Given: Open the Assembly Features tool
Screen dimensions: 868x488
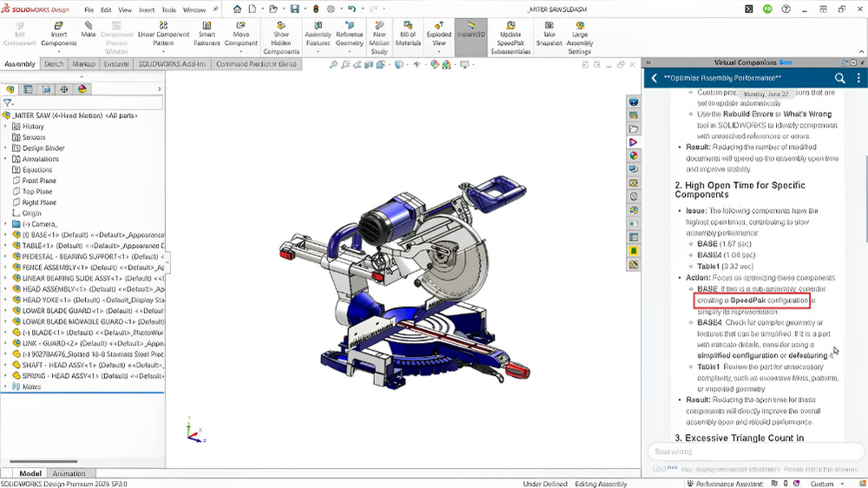Looking at the screenshot, I should coord(319,34).
